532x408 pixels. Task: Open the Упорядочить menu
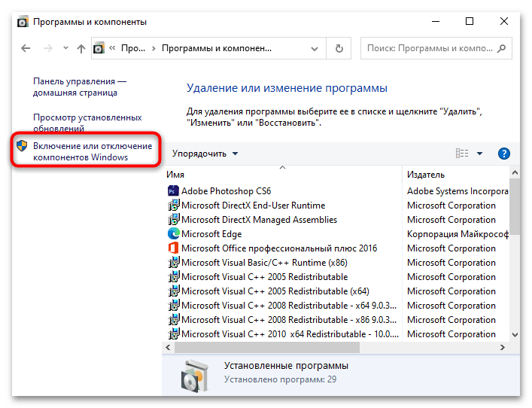click(x=205, y=154)
